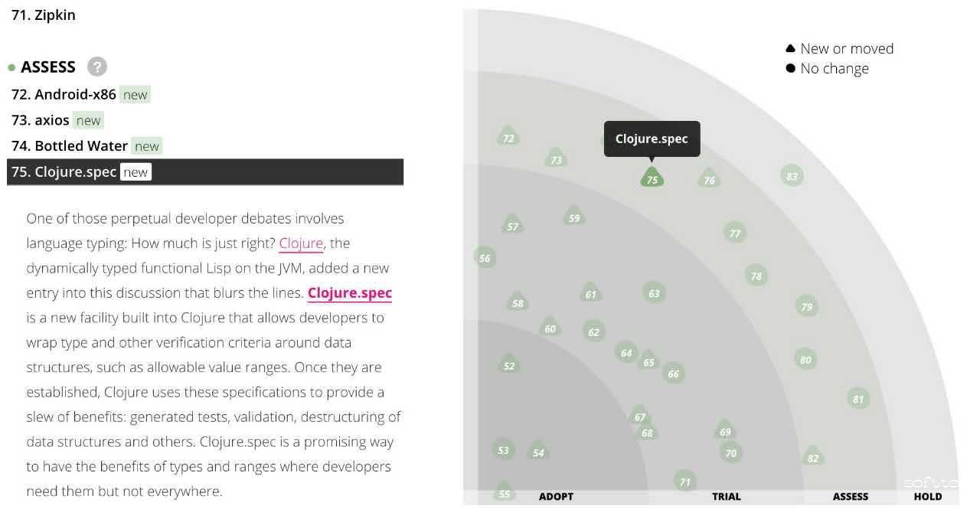
Task: Click the Clojure.spec tooltip label
Action: coord(652,139)
